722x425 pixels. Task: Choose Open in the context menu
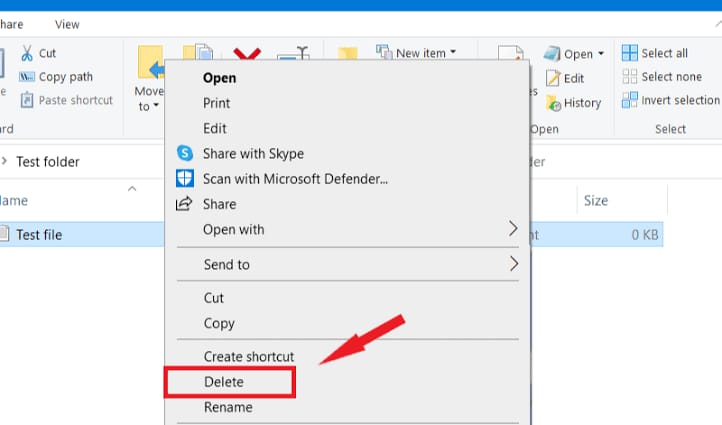tap(219, 78)
